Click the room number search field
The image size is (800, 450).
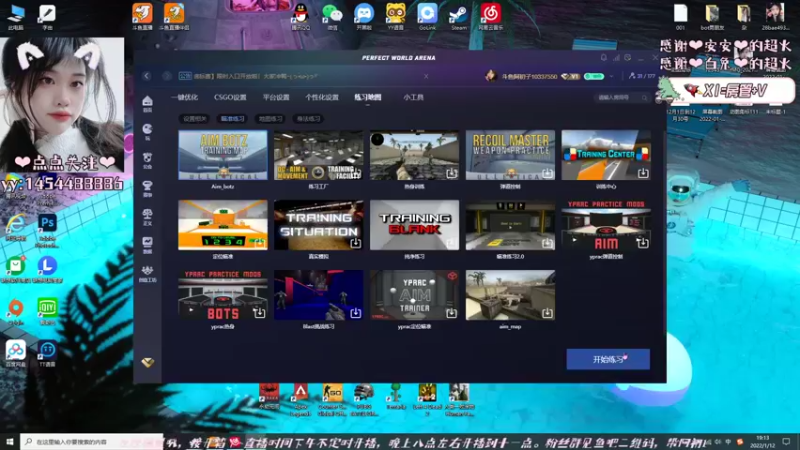click(x=621, y=97)
